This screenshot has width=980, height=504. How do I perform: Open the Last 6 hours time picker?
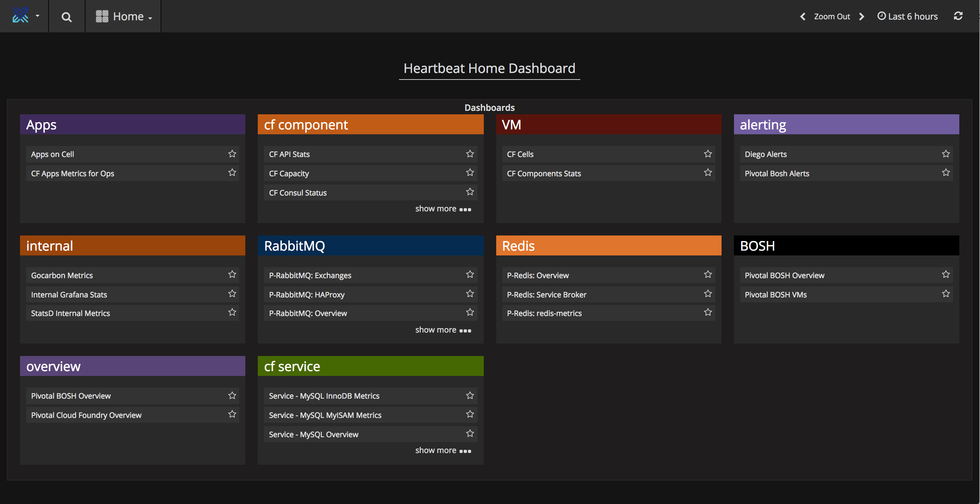(x=907, y=16)
